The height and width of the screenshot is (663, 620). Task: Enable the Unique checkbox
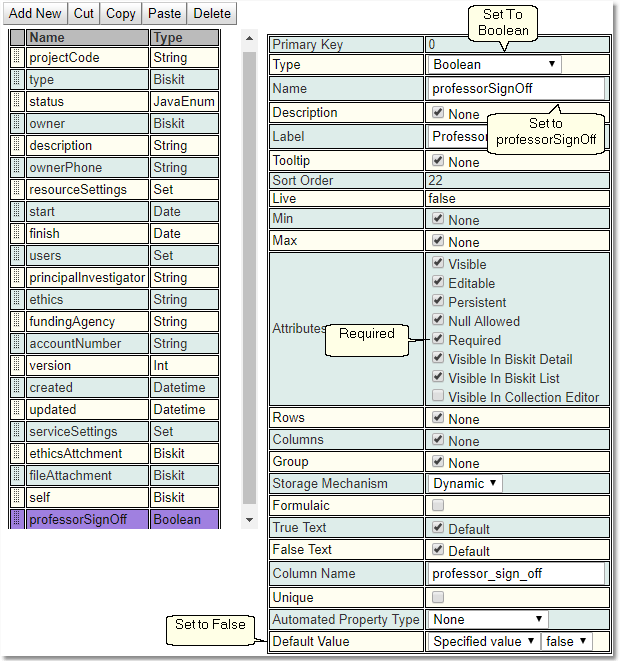(438, 597)
